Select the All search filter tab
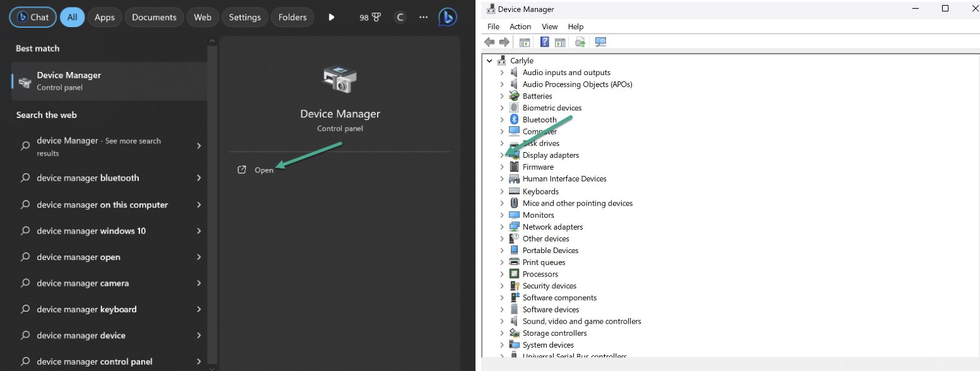Viewport: 980px width, 371px height. tap(73, 17)
